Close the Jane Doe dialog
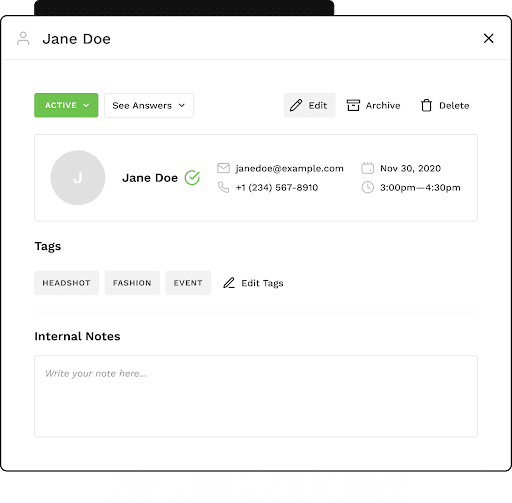Screen dimensions: 512x503 488,38
